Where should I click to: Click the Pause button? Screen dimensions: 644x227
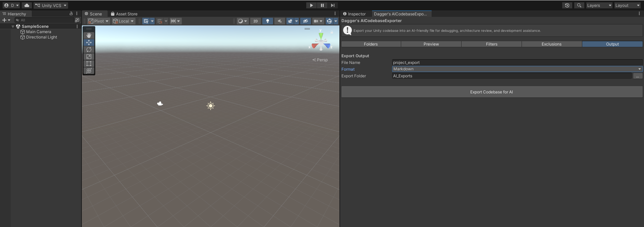[x=322, y=5]
